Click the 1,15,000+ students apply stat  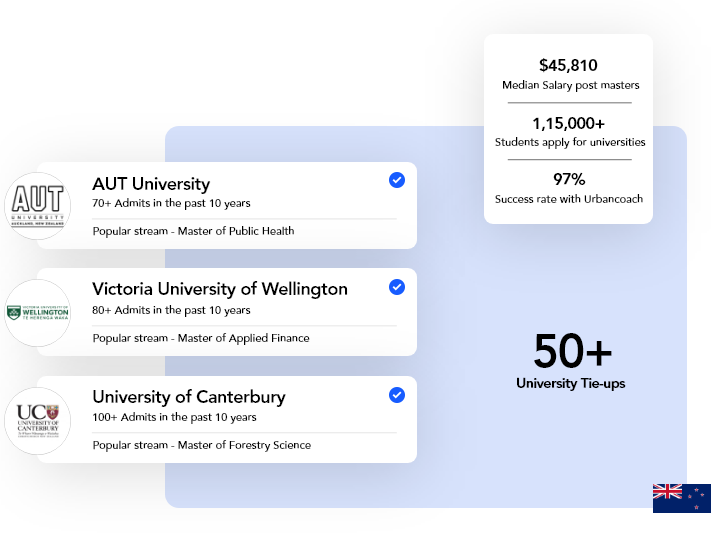[x=570, y=132]
